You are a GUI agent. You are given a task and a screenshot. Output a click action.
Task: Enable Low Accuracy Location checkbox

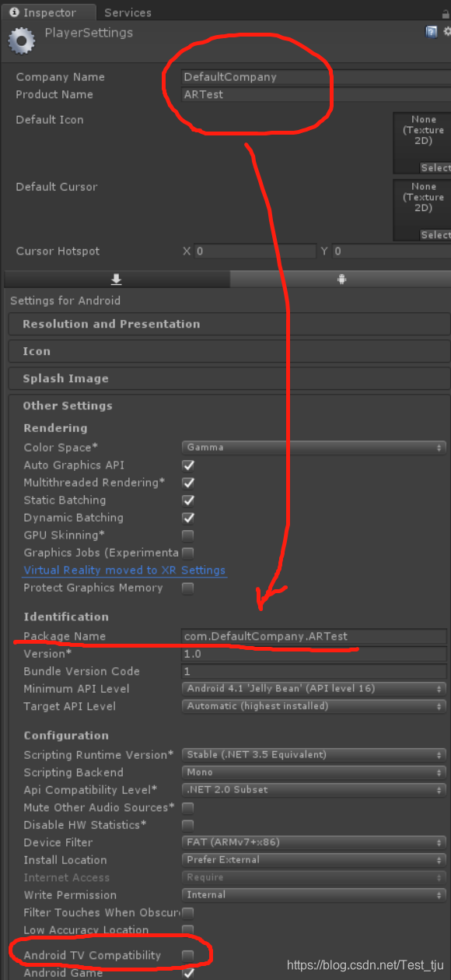click(187, 929)
